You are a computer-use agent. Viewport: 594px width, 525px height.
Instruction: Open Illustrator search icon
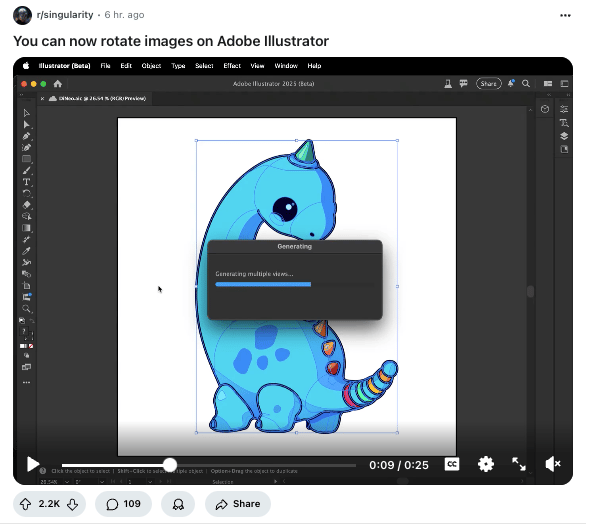pos(526,84)
